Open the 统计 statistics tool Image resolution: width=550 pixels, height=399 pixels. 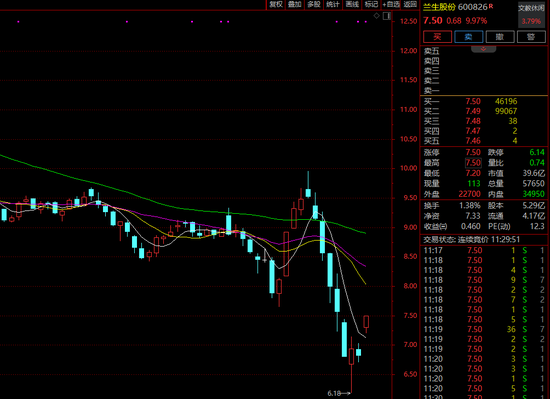tap(333, 5)
